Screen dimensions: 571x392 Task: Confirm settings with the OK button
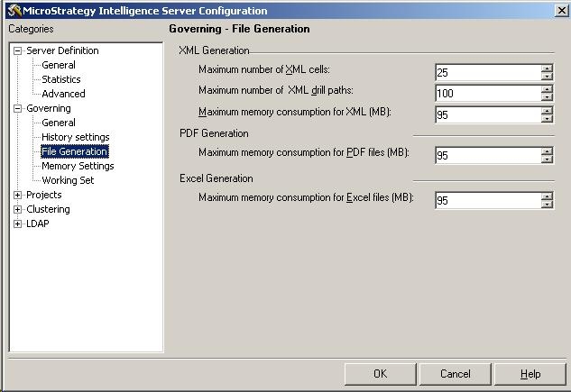point(380,374)
